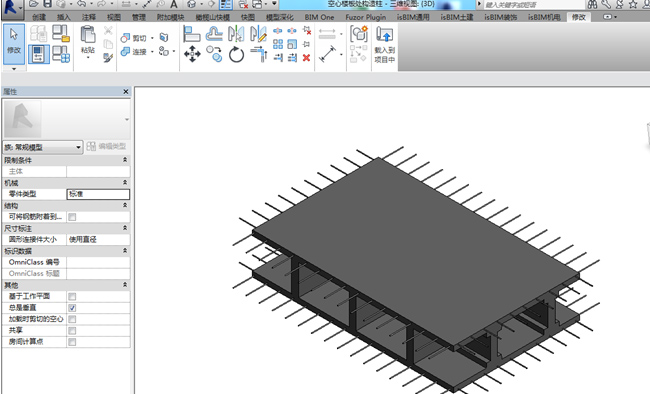Toggle the 加载时剪切的空心 checkbox

coord(72,319)
